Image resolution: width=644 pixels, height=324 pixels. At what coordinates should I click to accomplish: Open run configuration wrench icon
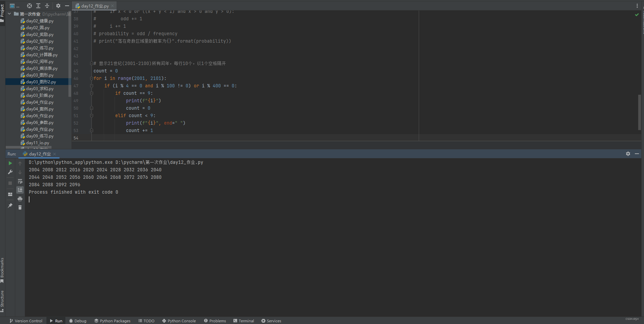click(10, 172)
